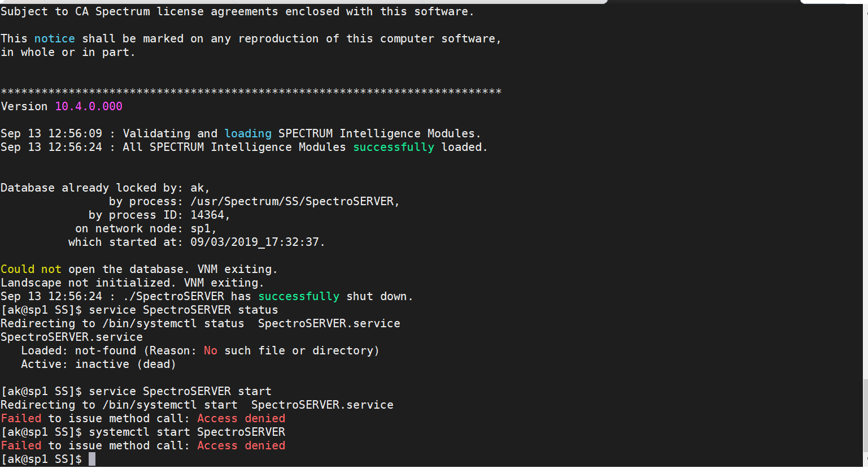The width and height of the screenshot is (868, 468).
Task: Click "Access denied" directly above the final prompt
Action: [241, 445]
